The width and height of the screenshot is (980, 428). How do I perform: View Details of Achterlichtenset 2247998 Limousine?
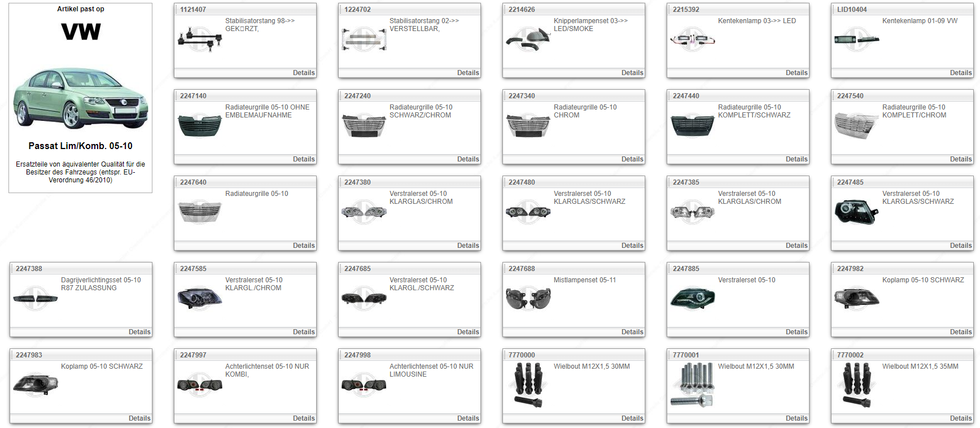point(467,418)
